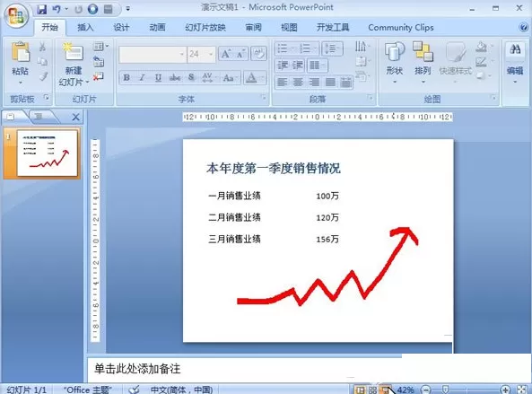Screen dimensions: 532x394
Task: Create a new slide with 新建幻灯片 icon
Action: pyautogui.click(x=73, y=53)
